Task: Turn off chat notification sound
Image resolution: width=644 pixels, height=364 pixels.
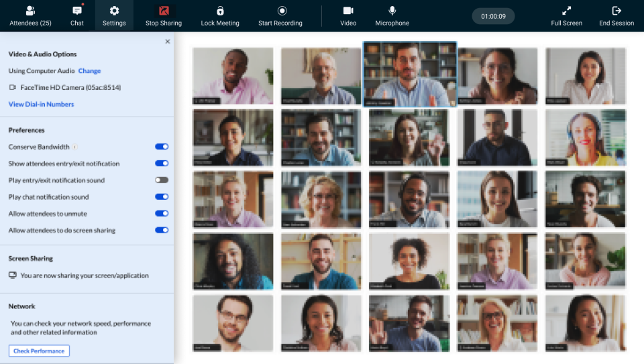Action: 162,196
